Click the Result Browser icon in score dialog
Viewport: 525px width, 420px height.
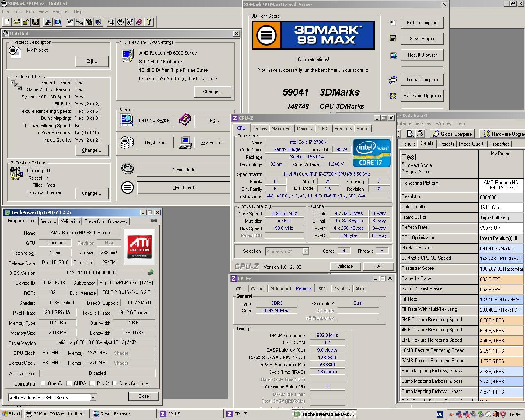pyautogui.click(x=393, y=55)
